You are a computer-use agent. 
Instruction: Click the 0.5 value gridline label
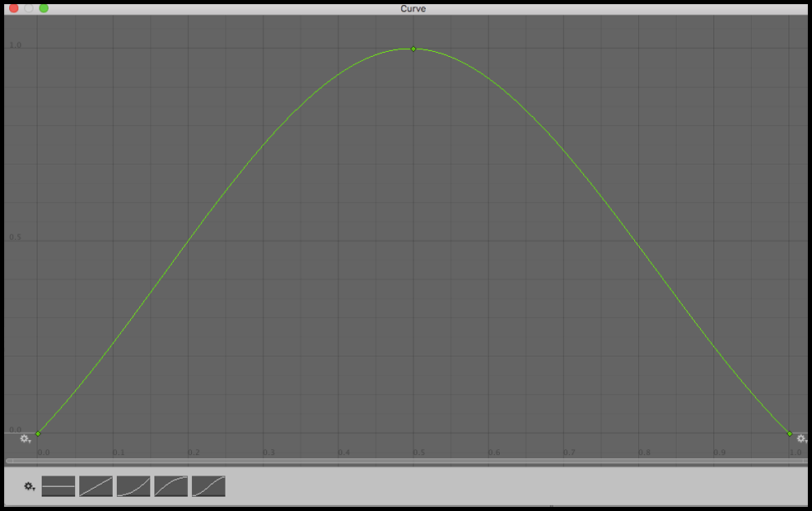14,237
